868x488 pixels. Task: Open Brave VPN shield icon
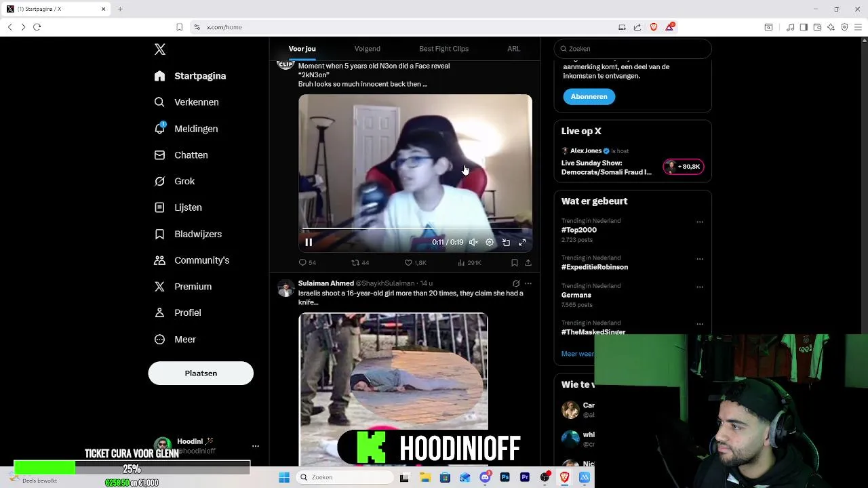(844, 27)
